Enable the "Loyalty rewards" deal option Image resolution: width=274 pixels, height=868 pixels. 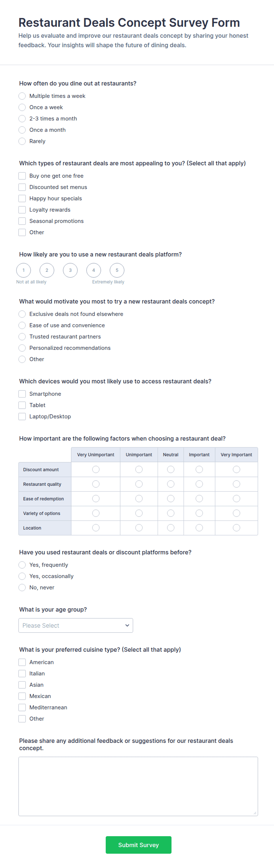pos(22,210)
